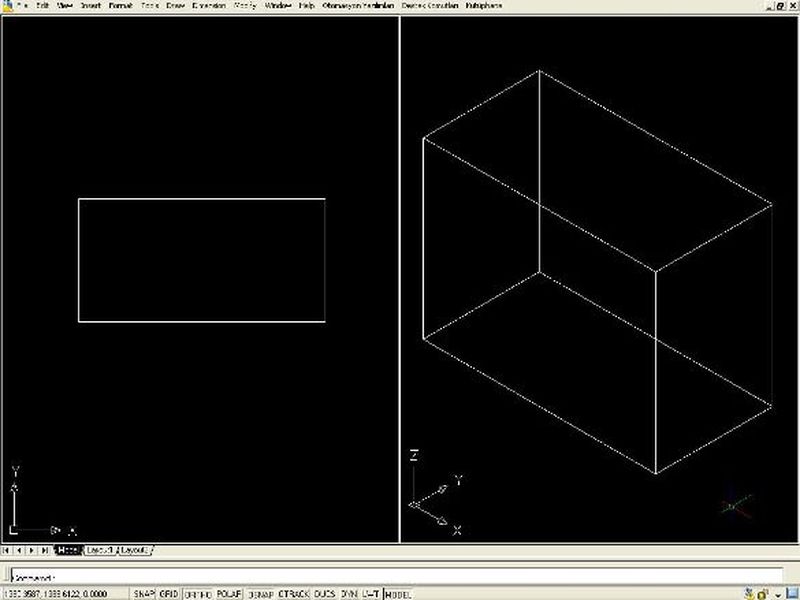Click the previous-tab navigation arrow

click(x=20, y=550)
